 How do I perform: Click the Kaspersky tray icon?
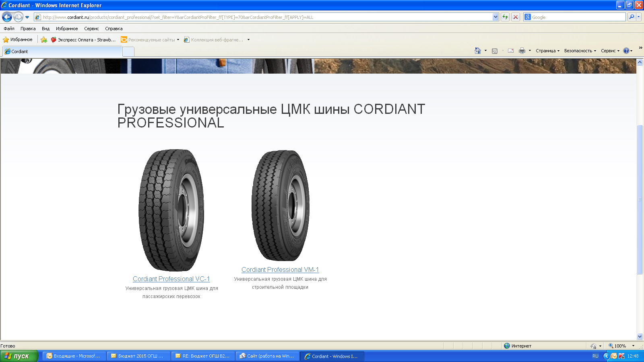(621, 356)
